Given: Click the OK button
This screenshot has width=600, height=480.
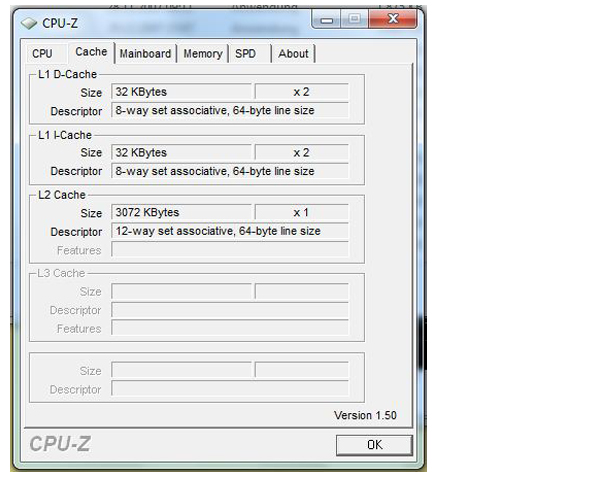Looking at the screenshot, I should (374, 445).
